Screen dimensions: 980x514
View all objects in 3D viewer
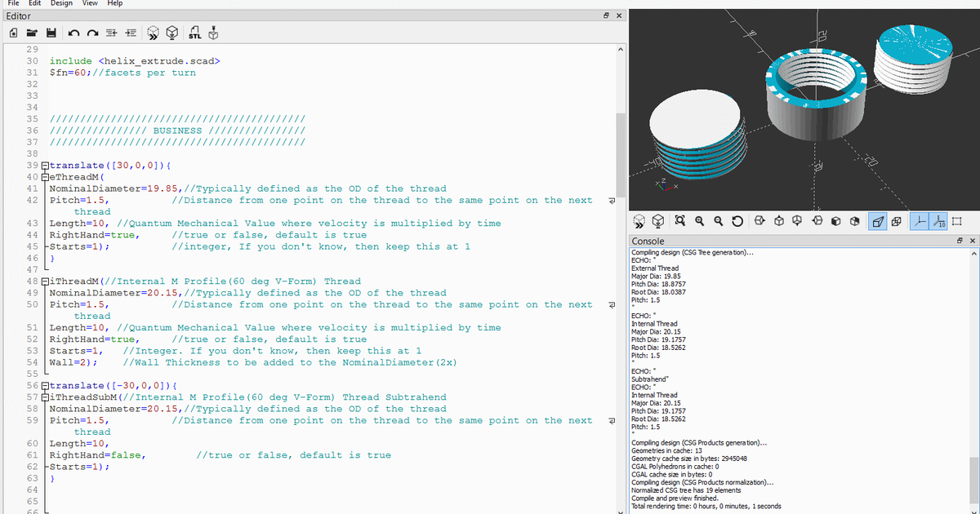click(681, 220)
